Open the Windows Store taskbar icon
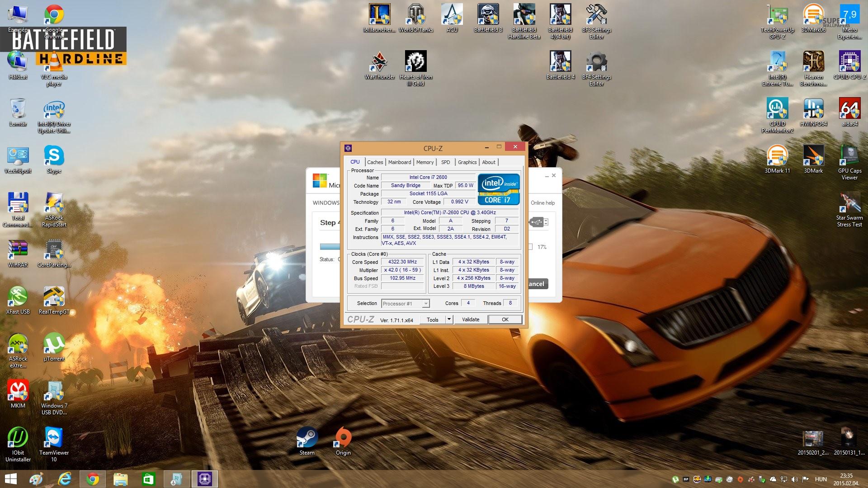 [148, 479]
